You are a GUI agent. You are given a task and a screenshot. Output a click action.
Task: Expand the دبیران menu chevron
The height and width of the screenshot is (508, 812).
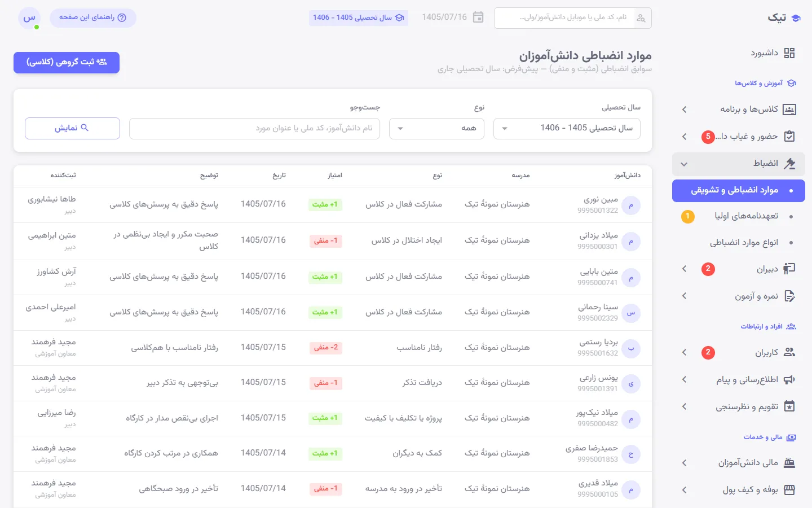[685, 269]
